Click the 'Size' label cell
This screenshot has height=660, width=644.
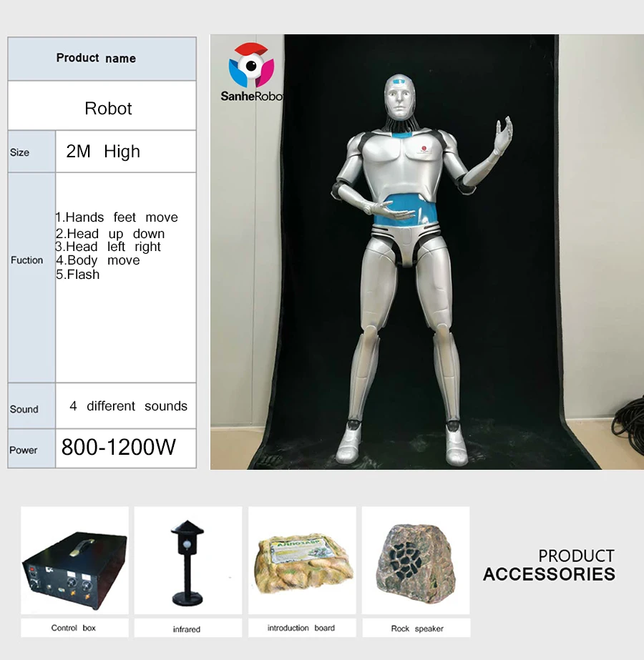click(31, 152)
